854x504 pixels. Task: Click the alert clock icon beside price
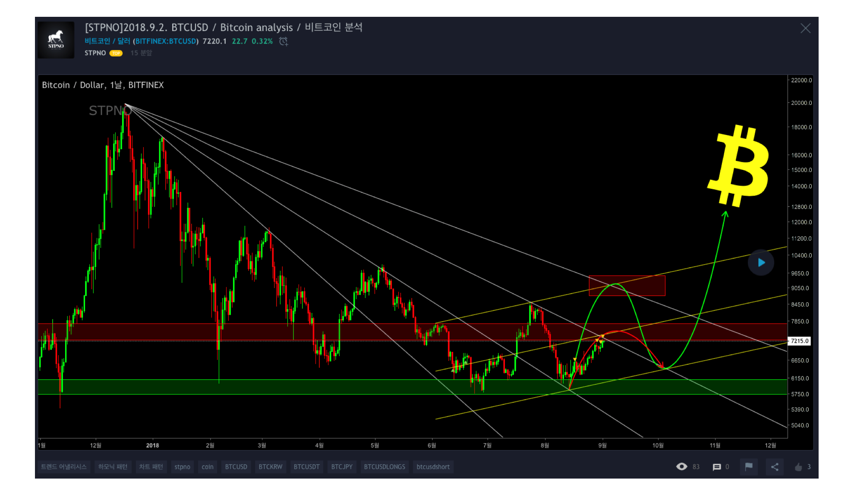(x=284, y=41)
